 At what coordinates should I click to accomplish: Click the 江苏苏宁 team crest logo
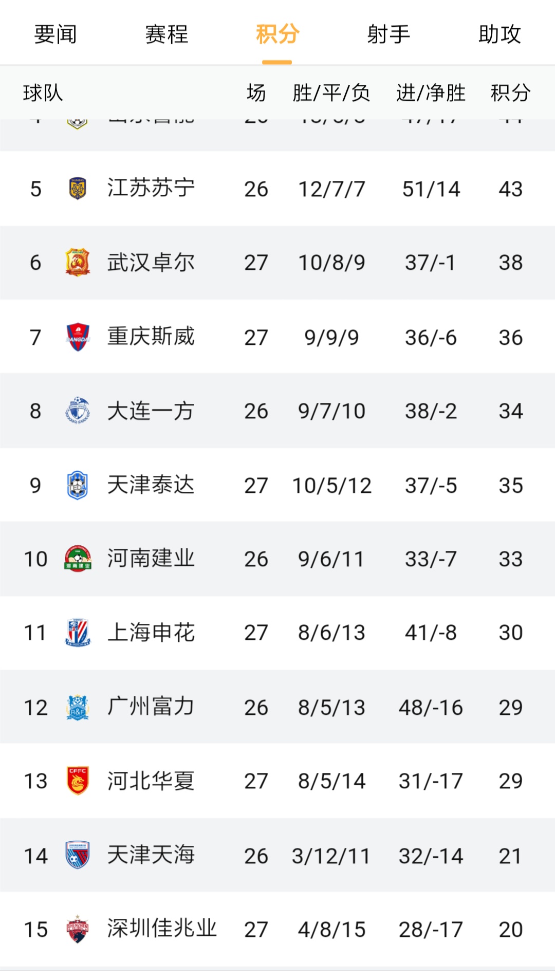(x=77, y=188)
